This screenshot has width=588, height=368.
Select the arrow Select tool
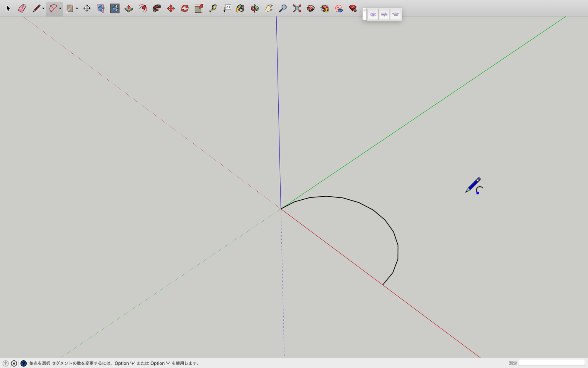click(8, 8)
